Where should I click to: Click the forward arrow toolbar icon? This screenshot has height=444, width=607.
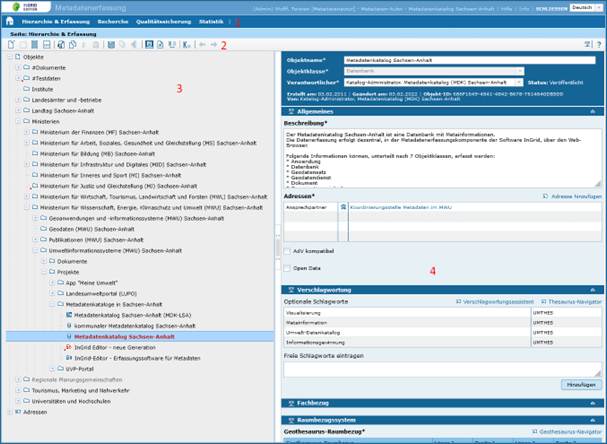click(214, 45)
